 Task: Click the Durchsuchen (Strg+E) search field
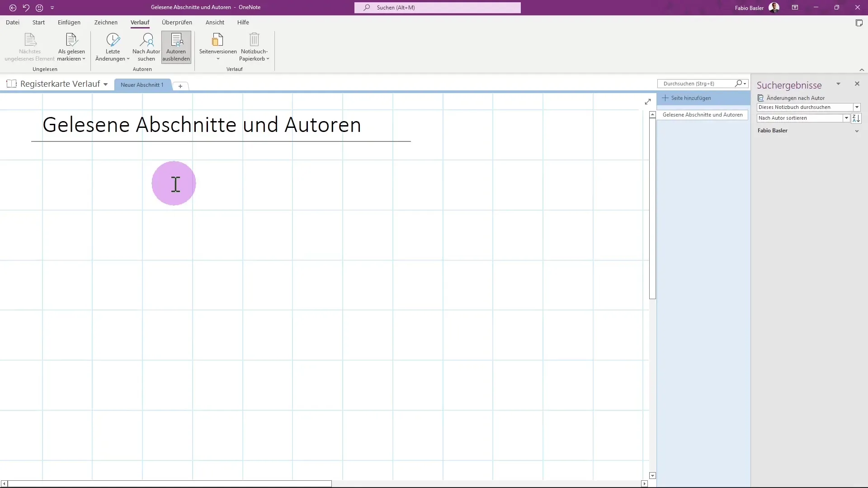(x=698, y=84)
